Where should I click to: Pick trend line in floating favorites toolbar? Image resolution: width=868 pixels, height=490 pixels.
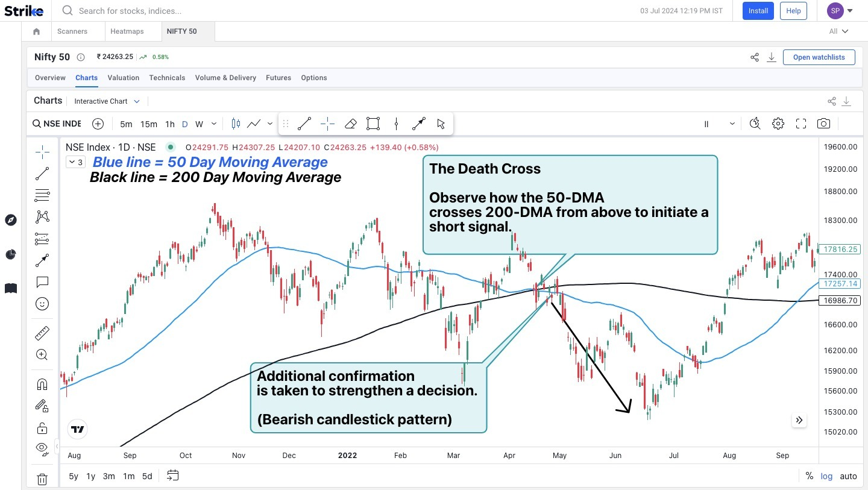click(x=304, y=124)
